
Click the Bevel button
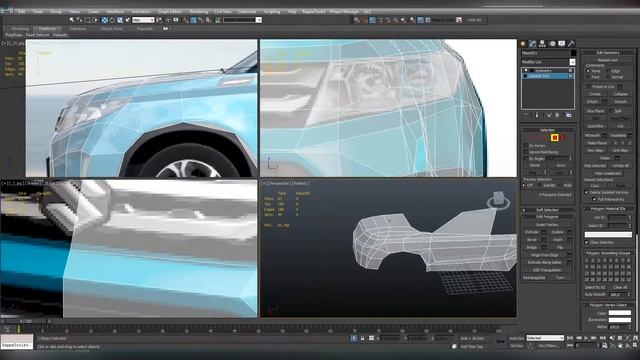click(532, 240)
